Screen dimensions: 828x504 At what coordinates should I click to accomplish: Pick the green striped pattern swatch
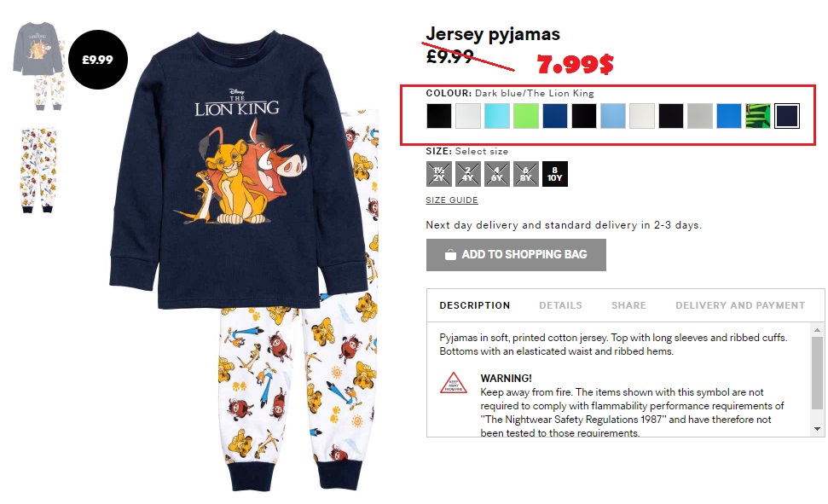coord(758,116)
